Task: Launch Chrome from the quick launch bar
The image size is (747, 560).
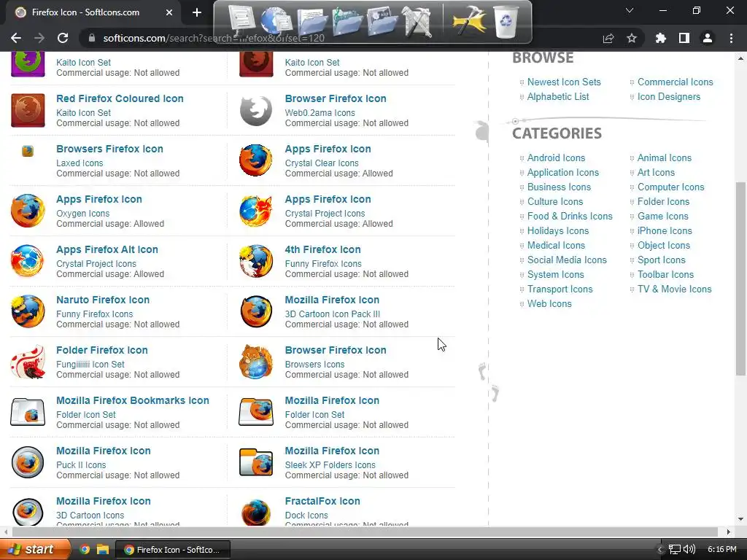Action: [x=85, y=550]
